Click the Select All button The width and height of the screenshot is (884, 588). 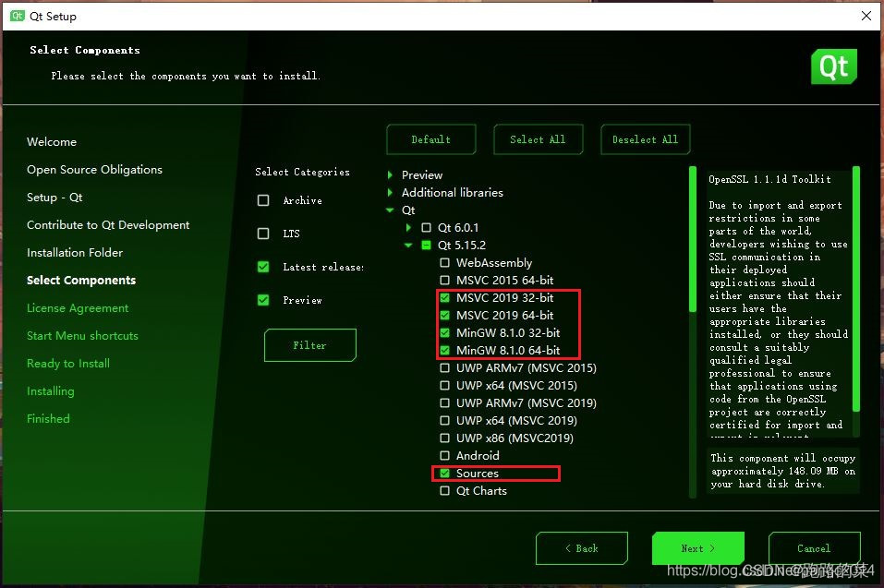tap(538, 139)
